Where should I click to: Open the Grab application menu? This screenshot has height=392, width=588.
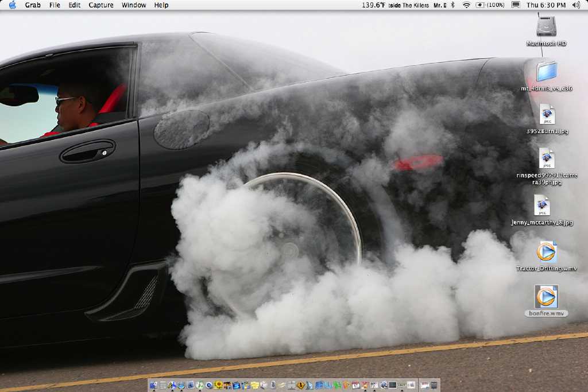coord(33,5)
